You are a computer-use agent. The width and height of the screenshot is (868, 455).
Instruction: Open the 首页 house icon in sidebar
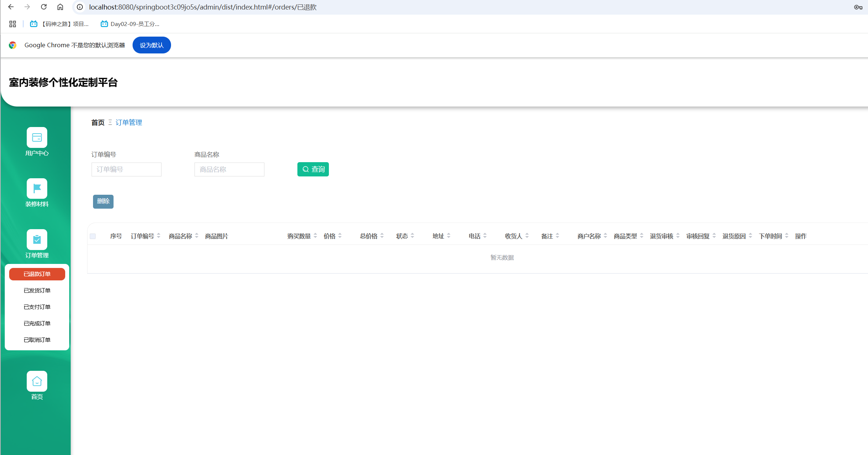[x=37, y=381]
